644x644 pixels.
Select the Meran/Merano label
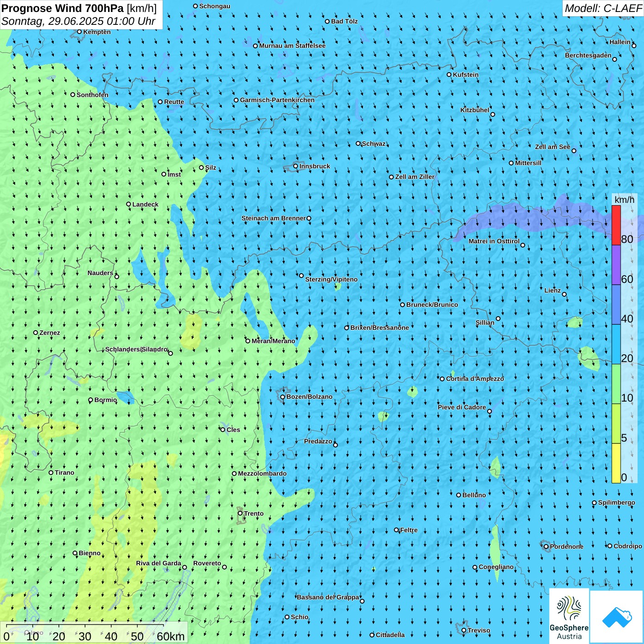[x=273, y=341]
